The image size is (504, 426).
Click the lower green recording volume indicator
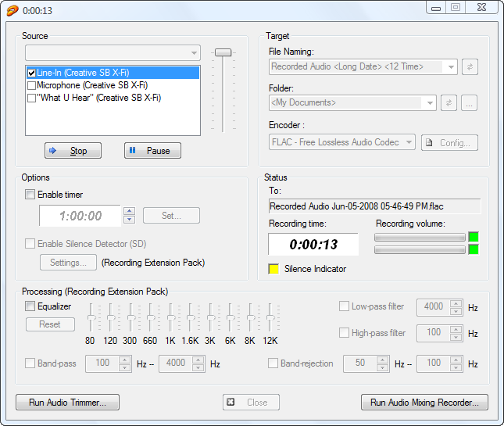[x=474, y=249]
